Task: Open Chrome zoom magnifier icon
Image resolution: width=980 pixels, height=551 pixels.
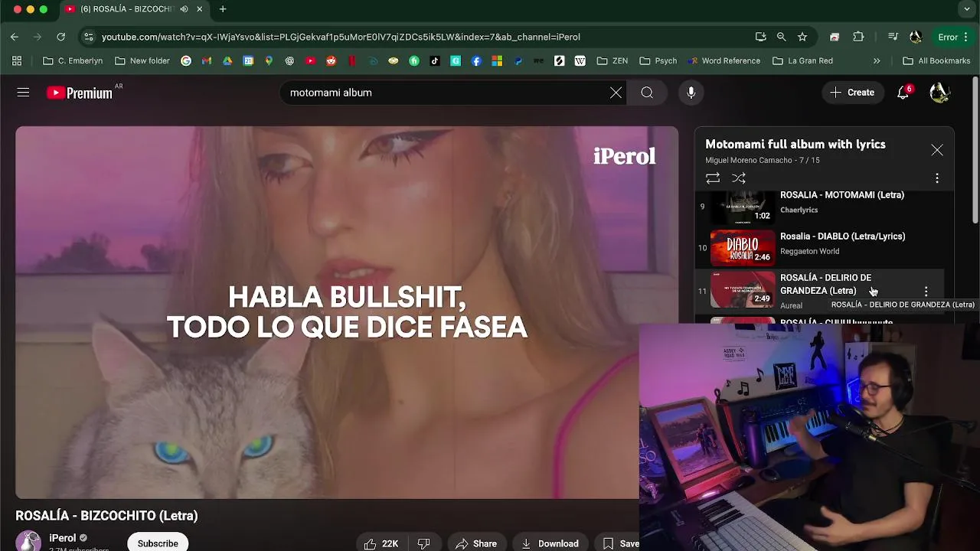Action: click(781, 37)
